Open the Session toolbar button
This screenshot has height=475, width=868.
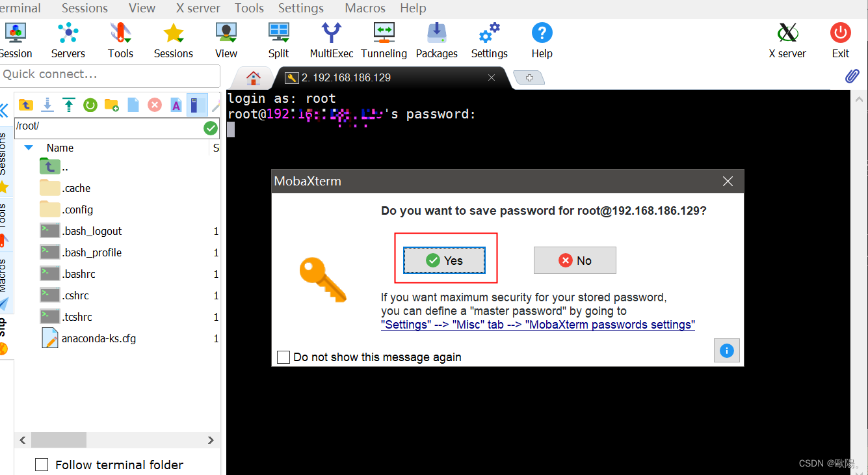(15, 40)
